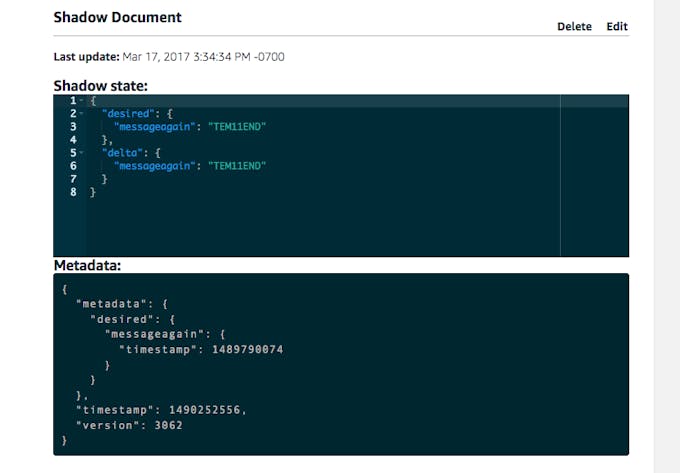Click the Delete link for the shadow document
The image size is (680, 473).
click(x=574, y=26)
